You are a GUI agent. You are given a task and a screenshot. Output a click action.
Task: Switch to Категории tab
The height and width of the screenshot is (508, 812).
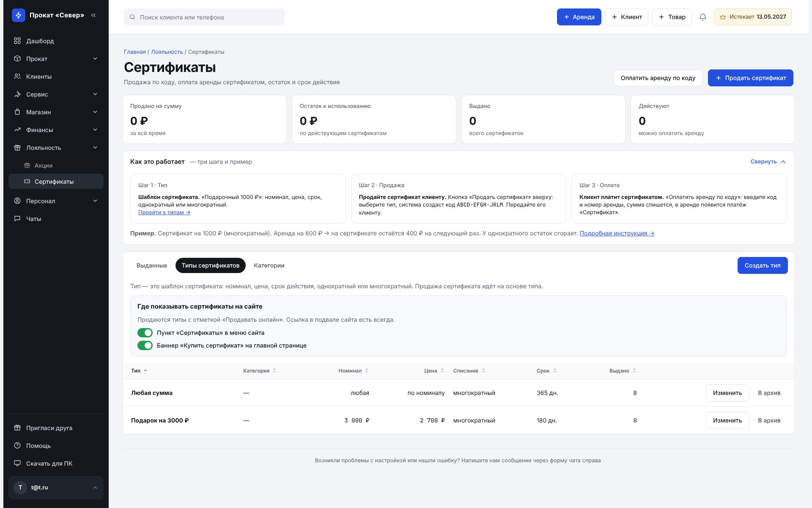(x=269, y=265)
